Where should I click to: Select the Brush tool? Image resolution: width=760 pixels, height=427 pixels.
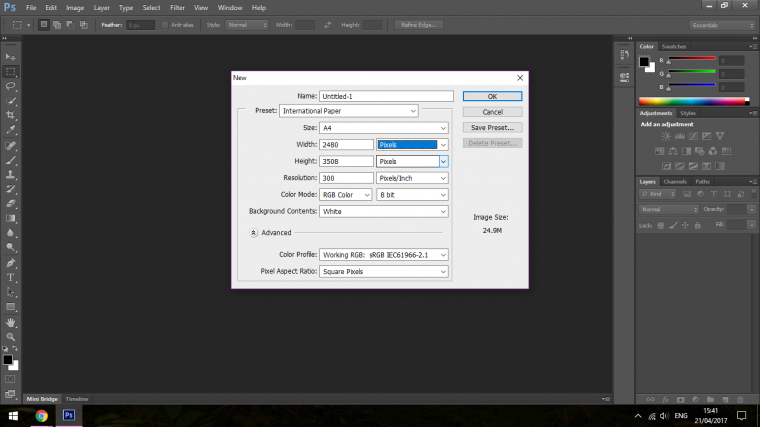point(11,160)
